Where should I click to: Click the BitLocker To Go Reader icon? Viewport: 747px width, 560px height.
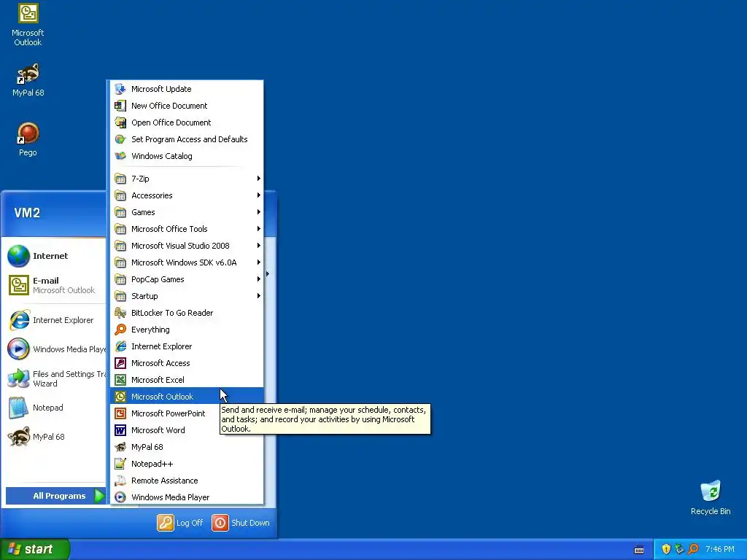(x=120, y=313)
